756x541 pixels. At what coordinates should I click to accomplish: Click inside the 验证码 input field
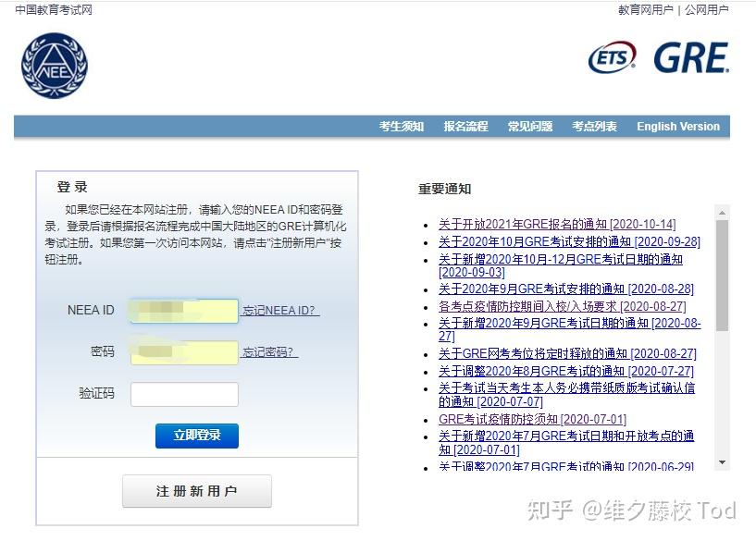[x=183, y=394]
